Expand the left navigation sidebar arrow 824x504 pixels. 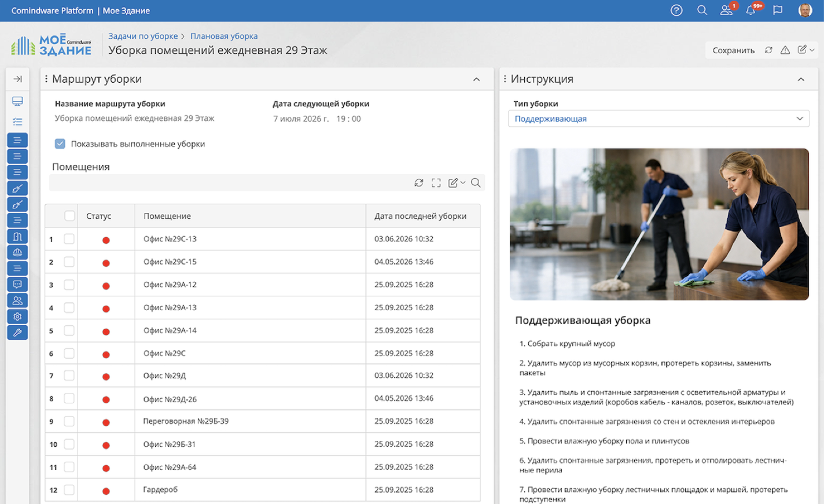click(x=17, y=79)
